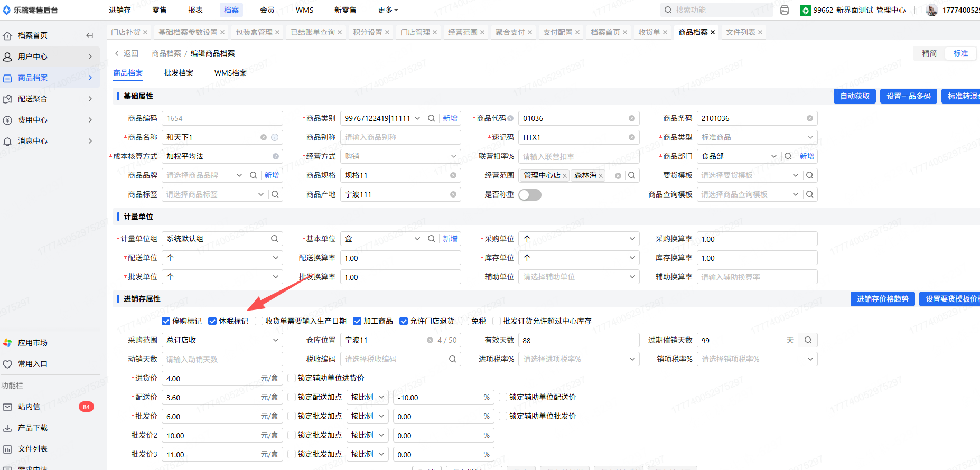The width and height of the screenshot is (980, 470).
Task: Clear the 商品名称 field
Action: [264, 137]
